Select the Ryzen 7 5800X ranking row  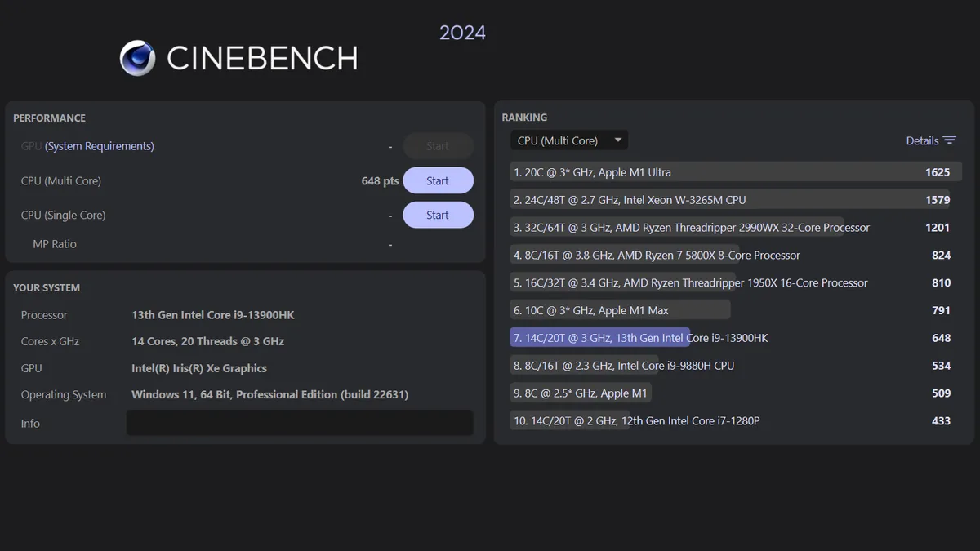(657, 256)
